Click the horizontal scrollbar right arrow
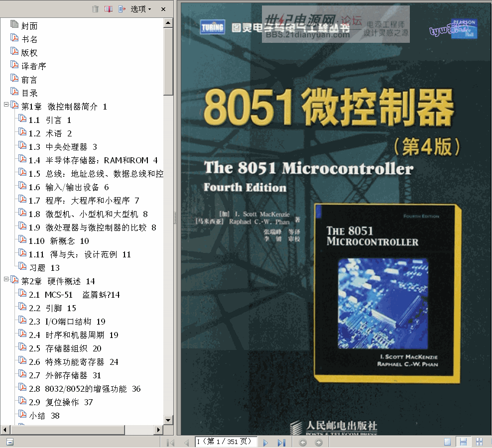This screenshot has height=448, width=492. 158,430
